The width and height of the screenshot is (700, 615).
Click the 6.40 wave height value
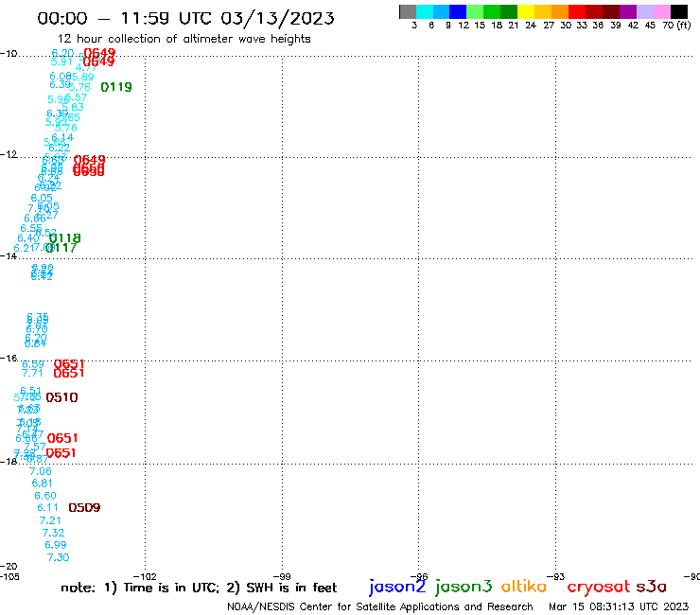coord(28,238)
